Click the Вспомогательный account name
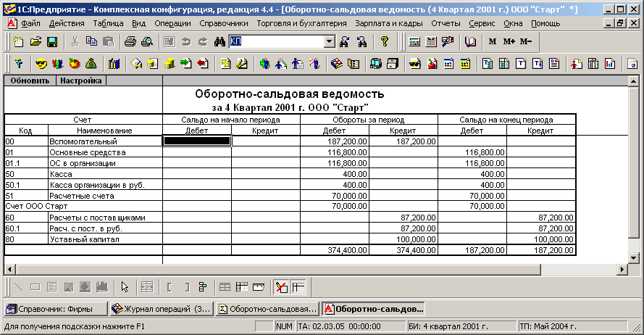This screenshot has width=644, height=335. point(83,141)
